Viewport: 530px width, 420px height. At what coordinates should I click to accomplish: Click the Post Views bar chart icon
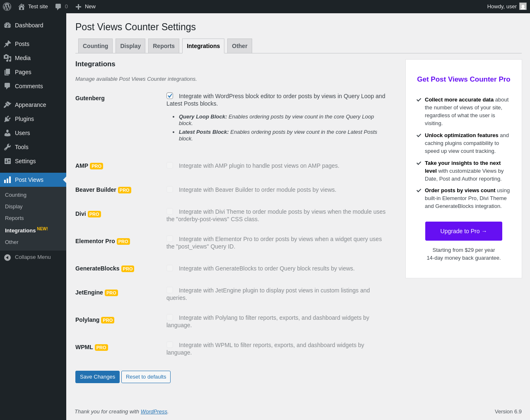7,180
